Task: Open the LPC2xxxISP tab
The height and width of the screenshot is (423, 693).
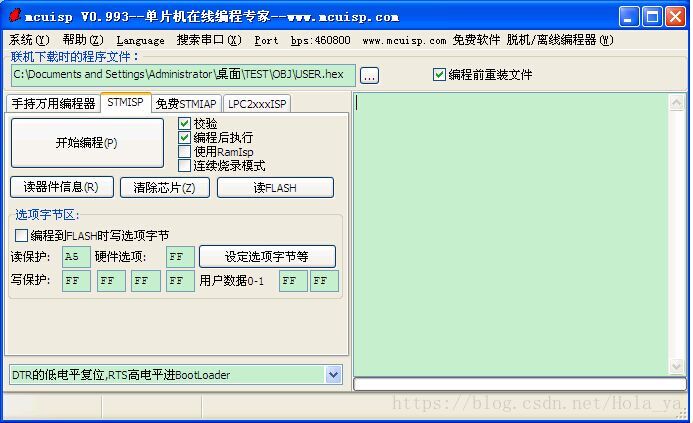Action: pyautogui.click(x=257, y=104)
